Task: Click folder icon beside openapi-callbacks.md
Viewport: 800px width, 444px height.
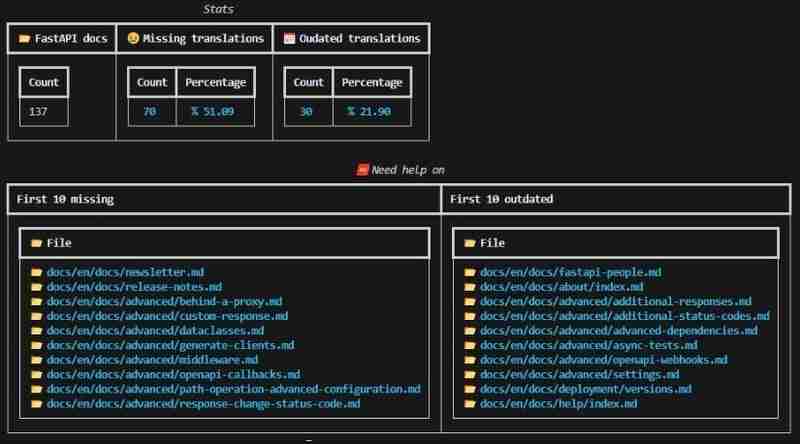Action: [x=36, y=375]
